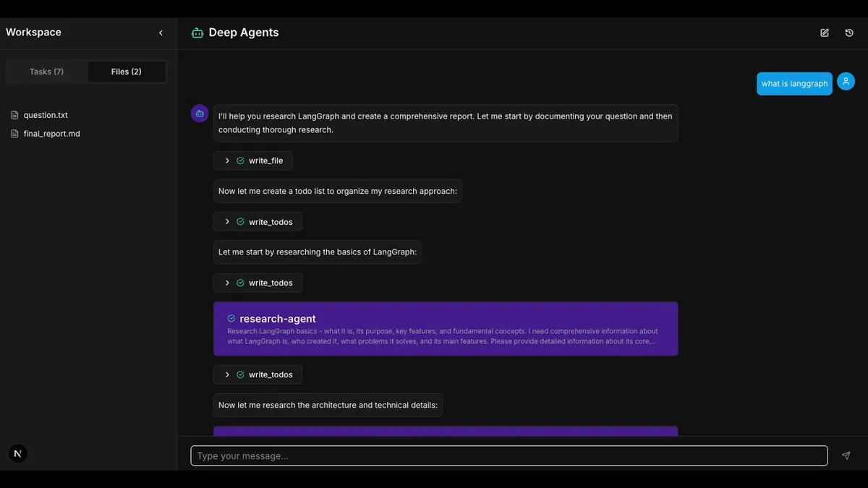Viewport: 868px width, 488px height.
Task: Expand first write_todos chevron under todo list message
Action: click(x=227, y=222)
